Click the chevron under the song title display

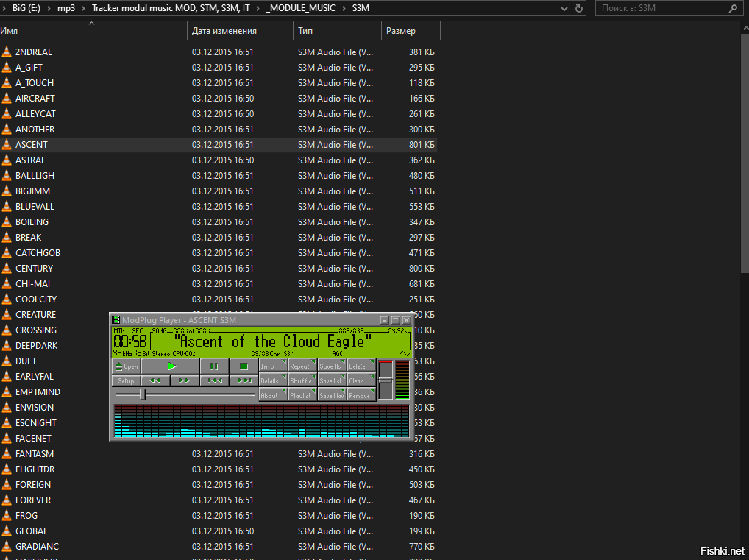(404, 354)
